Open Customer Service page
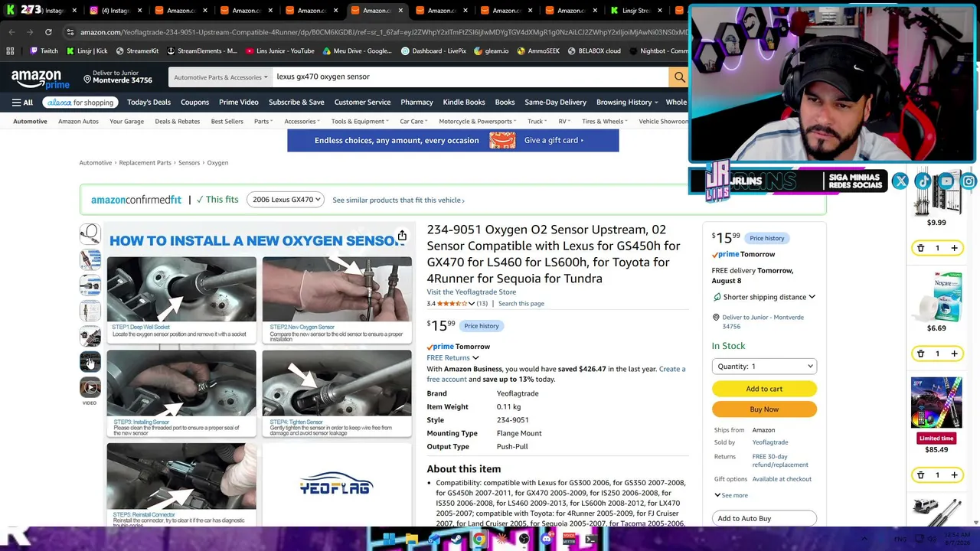 point(362,103)
